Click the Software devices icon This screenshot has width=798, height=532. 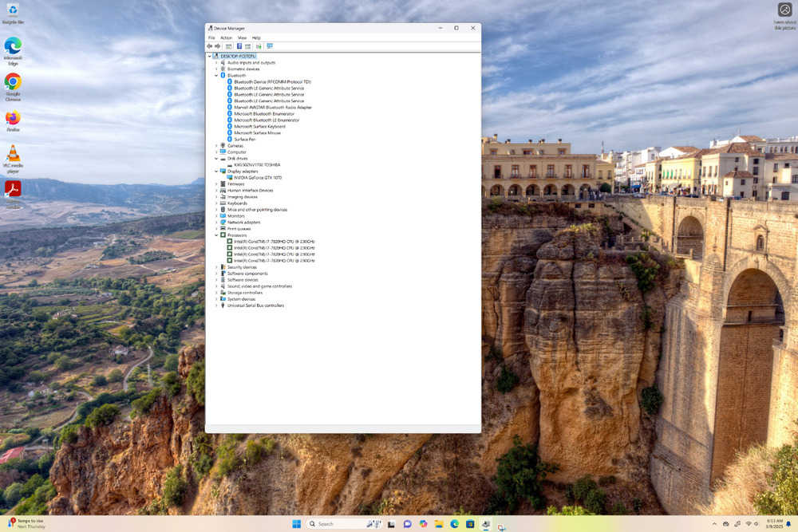[223, 280]
